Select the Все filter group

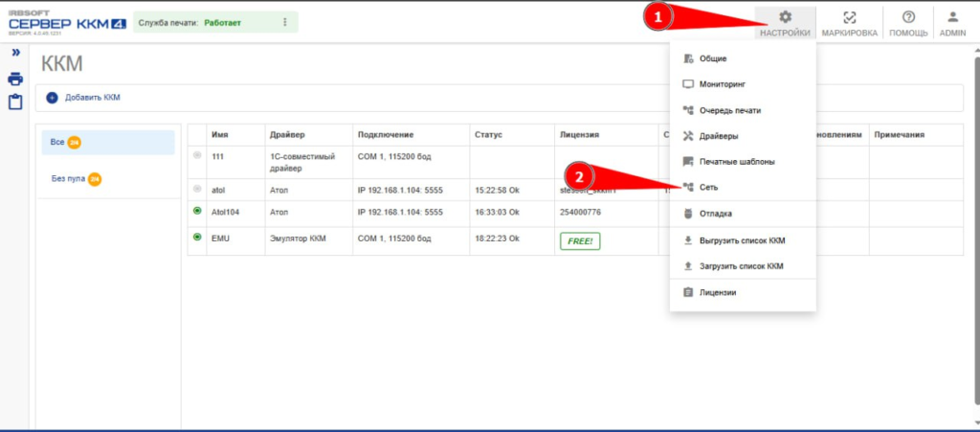coord(105,142)
